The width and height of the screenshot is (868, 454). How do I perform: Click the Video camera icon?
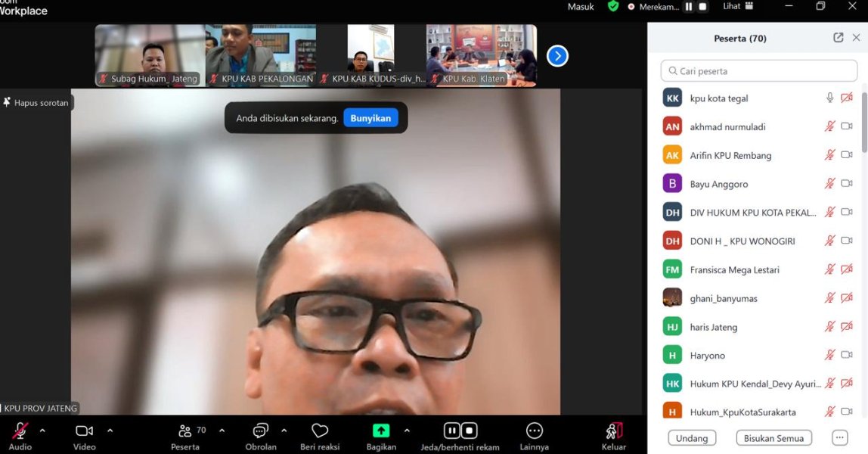tap(84, 431)
